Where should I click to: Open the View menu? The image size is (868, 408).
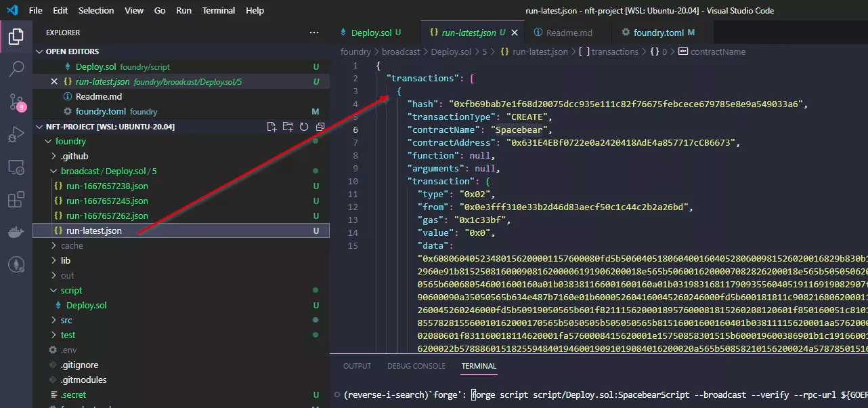(x=134, y=11)
